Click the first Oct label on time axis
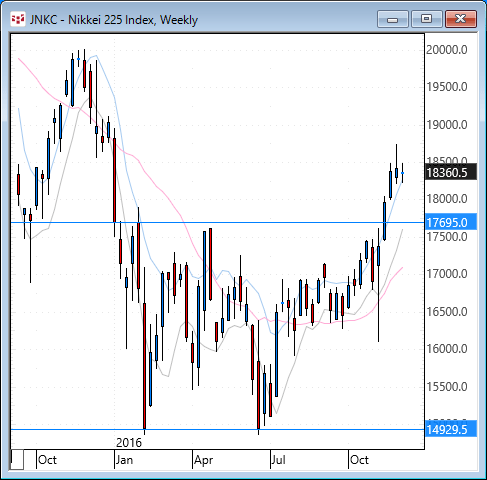 pos(47,460)
